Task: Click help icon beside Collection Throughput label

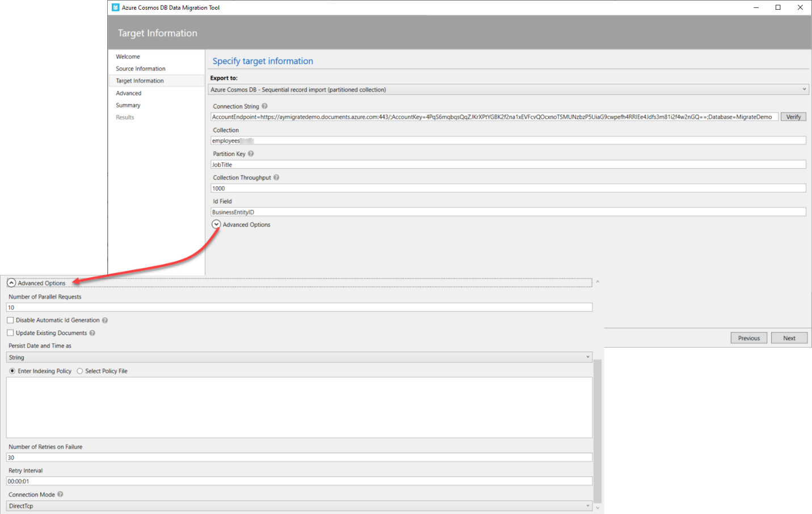Action: point(276,178)
